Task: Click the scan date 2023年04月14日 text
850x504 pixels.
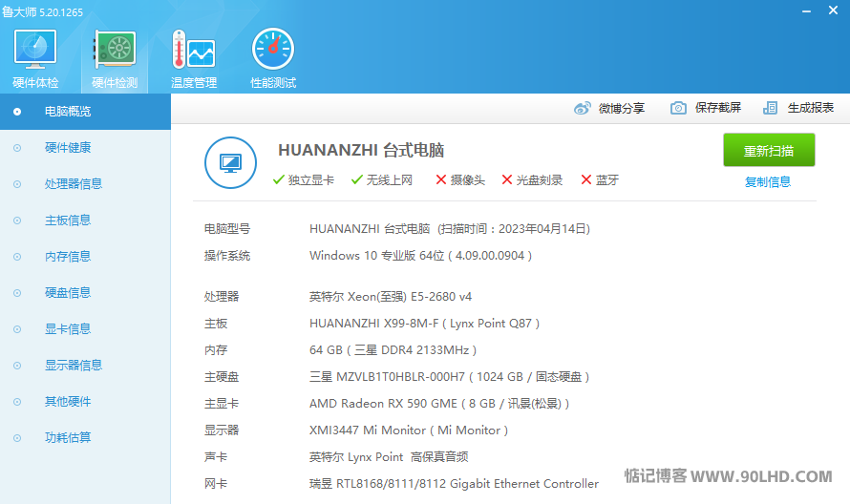Action: (x=542, y=229)
